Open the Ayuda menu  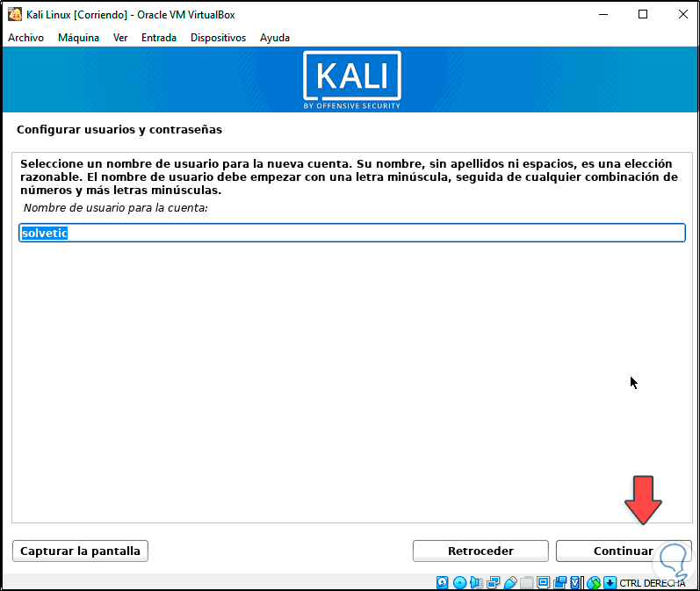[x=275, y=38]
